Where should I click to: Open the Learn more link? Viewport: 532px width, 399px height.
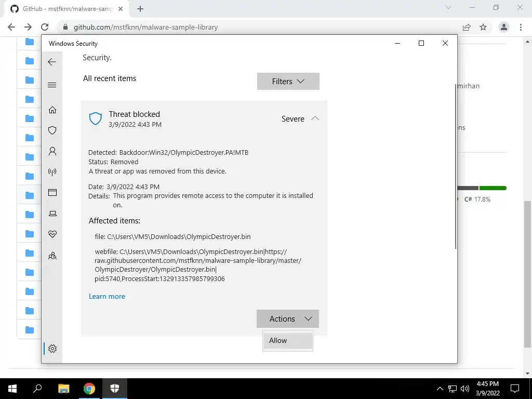click(107, 296)
